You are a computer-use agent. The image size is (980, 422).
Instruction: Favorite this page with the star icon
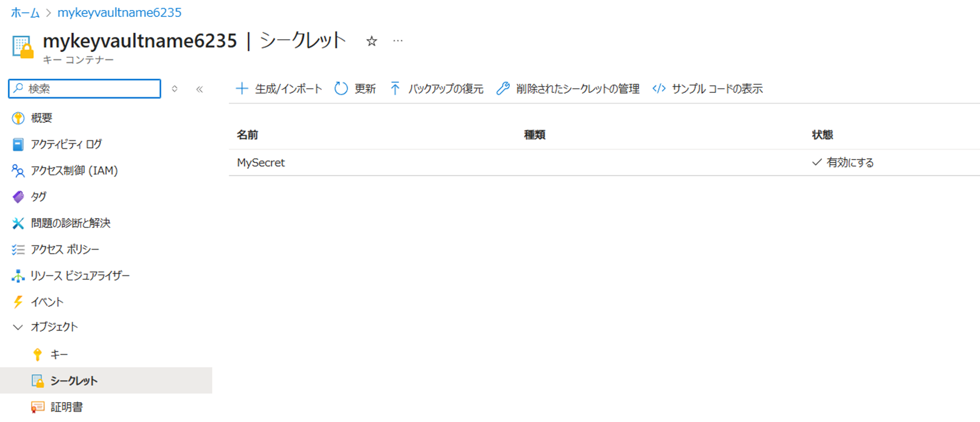click(x=371, y=41)
